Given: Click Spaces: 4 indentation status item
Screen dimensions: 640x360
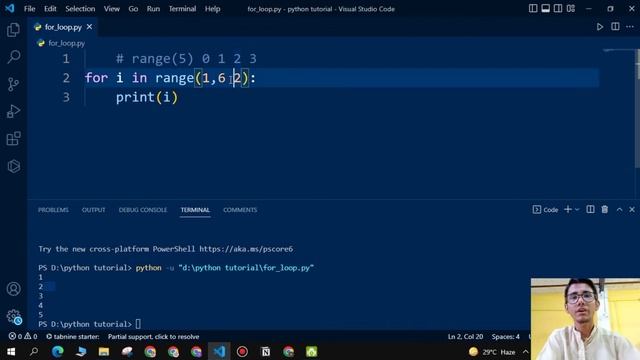Looking at the screenshot, I should pos(505,337).
